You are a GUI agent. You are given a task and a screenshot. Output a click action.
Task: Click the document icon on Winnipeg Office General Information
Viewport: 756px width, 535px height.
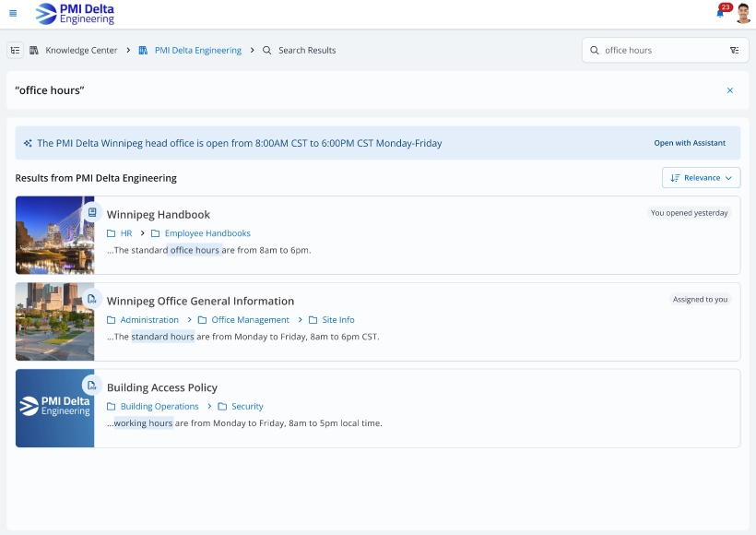(x=92, y=299)
